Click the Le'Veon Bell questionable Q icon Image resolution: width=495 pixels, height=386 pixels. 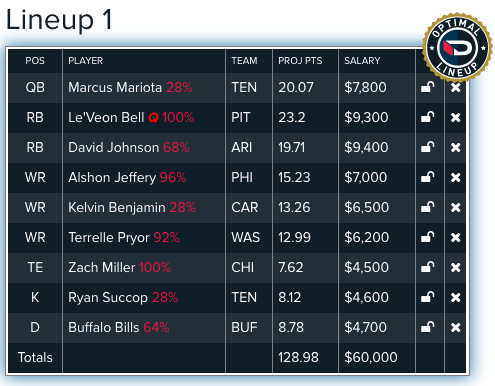tap(153, 118)
